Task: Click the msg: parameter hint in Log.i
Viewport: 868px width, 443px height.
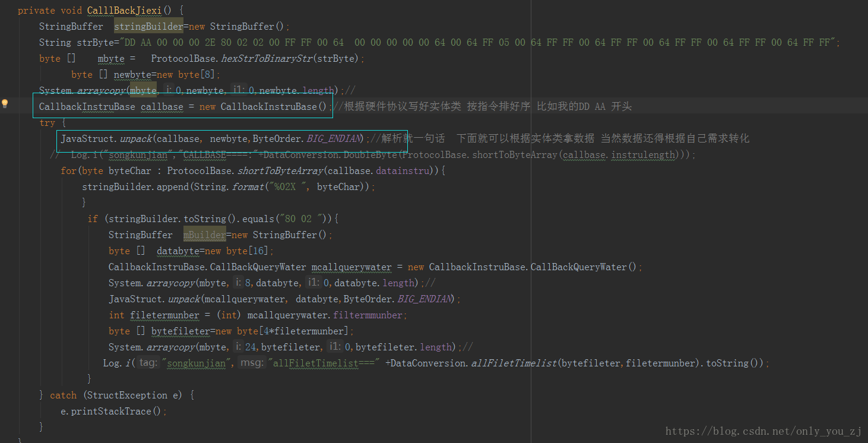Action: pos(251,363)
